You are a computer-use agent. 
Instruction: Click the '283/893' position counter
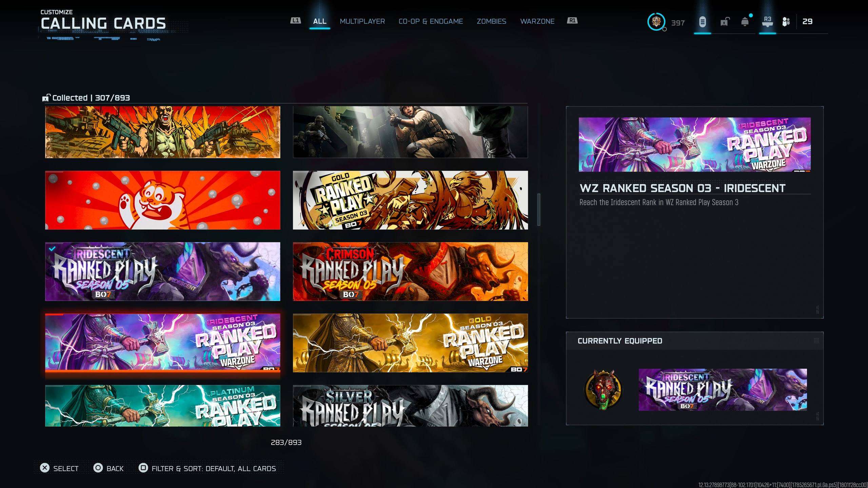pyautogui.click(x=286, y=442)
